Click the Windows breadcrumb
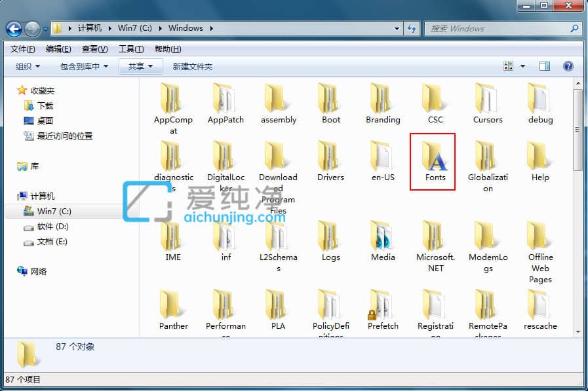 click(x=186, y=28)
